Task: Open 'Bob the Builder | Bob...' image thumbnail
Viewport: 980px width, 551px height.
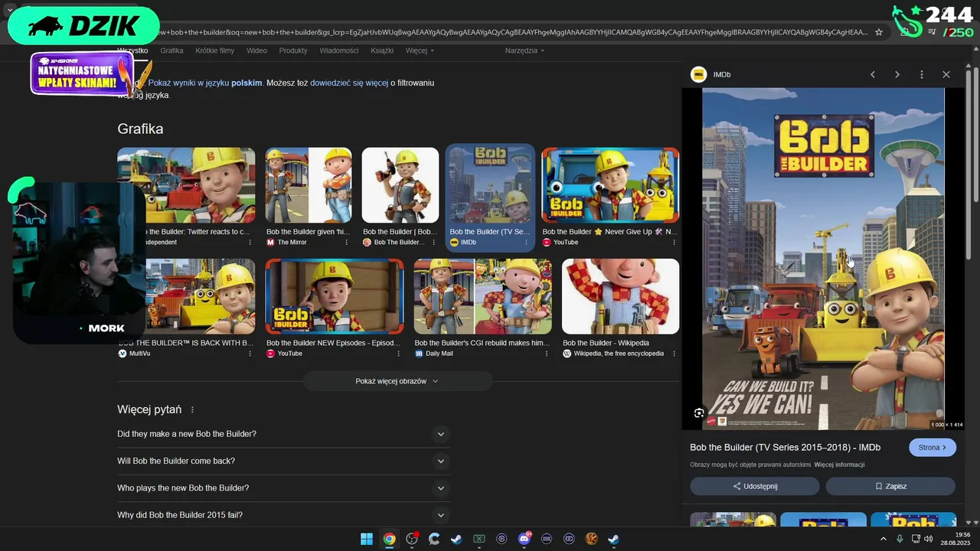Action: [400, 185]
